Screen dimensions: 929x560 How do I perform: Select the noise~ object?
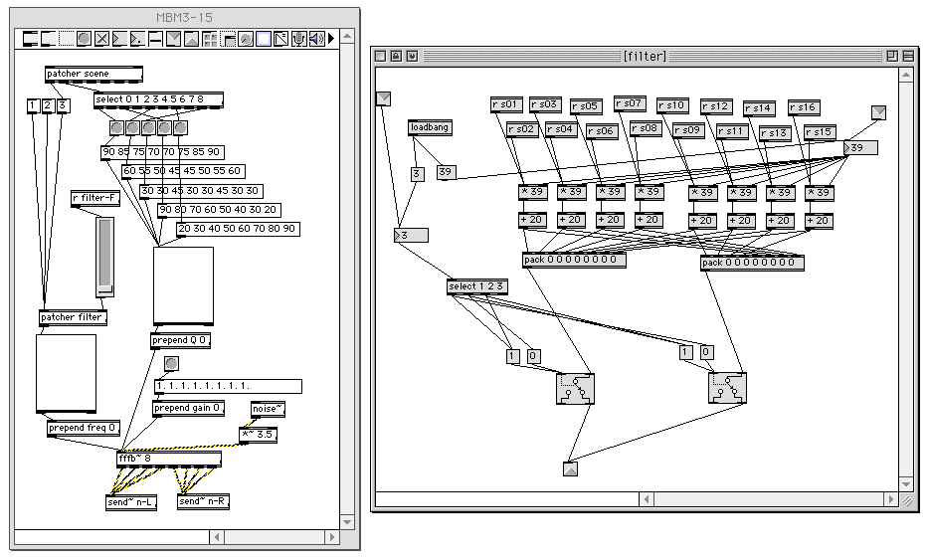[x=268, y=409]
